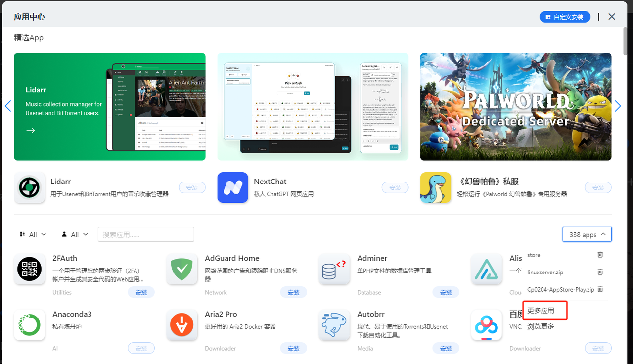Click the 私人 ChatGPT 网页应用 description

click(x=284, y=194)
